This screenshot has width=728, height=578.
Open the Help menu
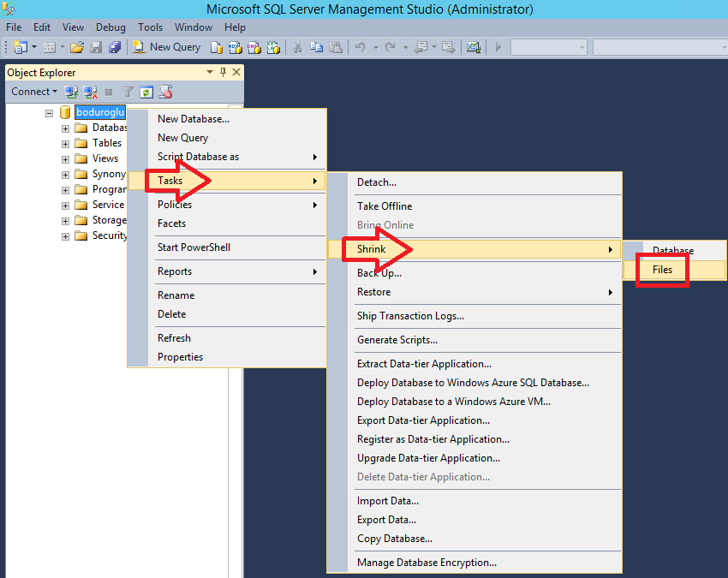click(x=235, y=27)
